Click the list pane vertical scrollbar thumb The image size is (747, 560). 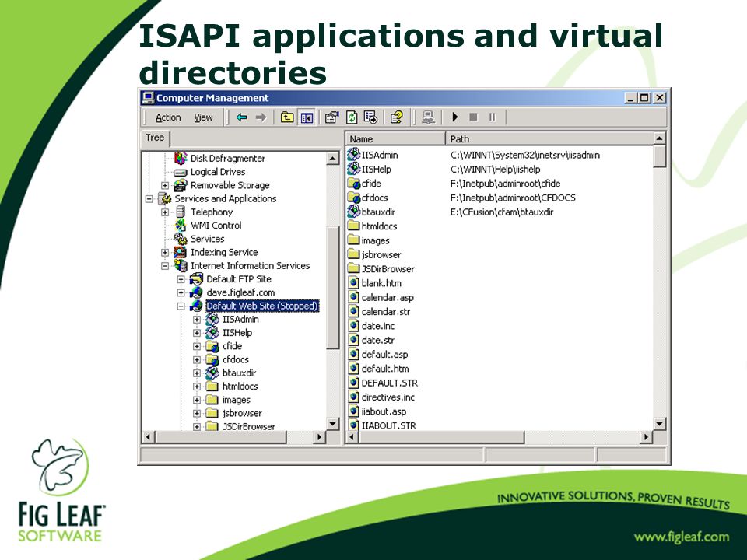click(x=659, y=156)
